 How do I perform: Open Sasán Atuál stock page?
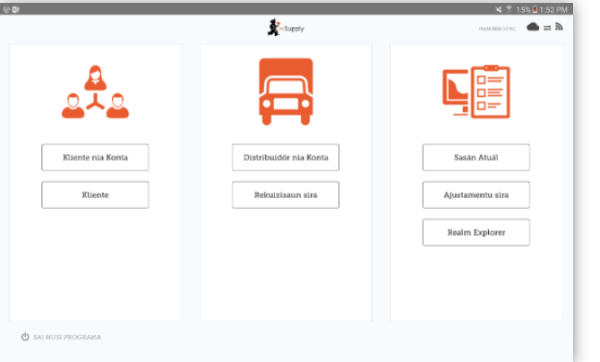pyautogui.click(x=476, y=157)
